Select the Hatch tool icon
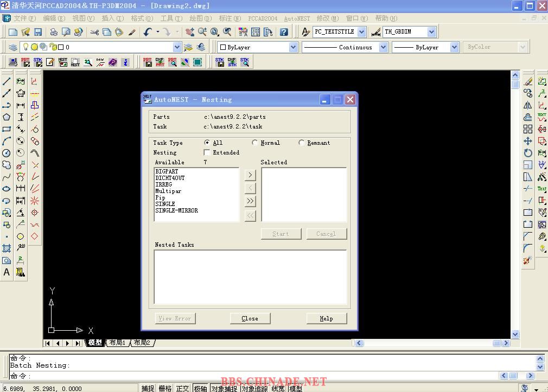 7,248
